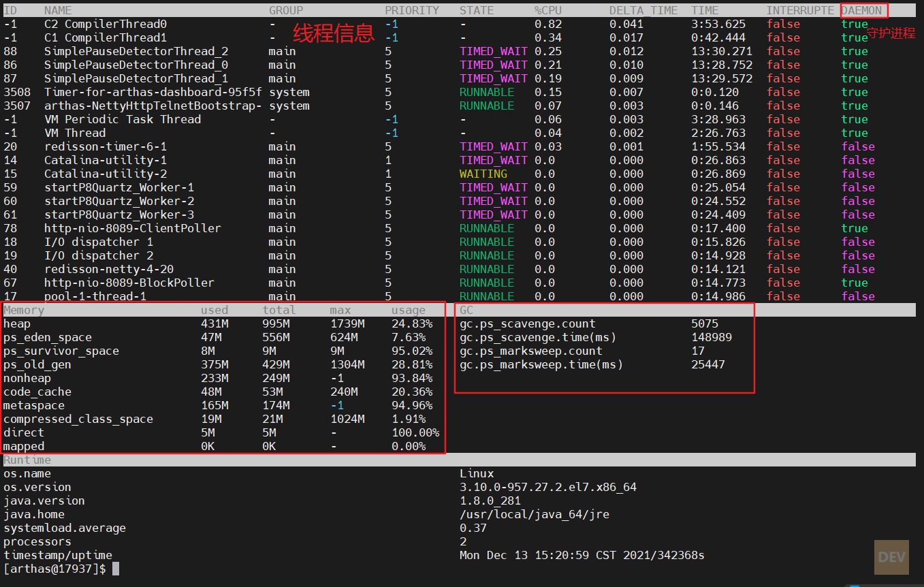Screen dimensions: 924x587
Task: Select the VM Periodic Task Thread row
Action: (x=123, y=119)
